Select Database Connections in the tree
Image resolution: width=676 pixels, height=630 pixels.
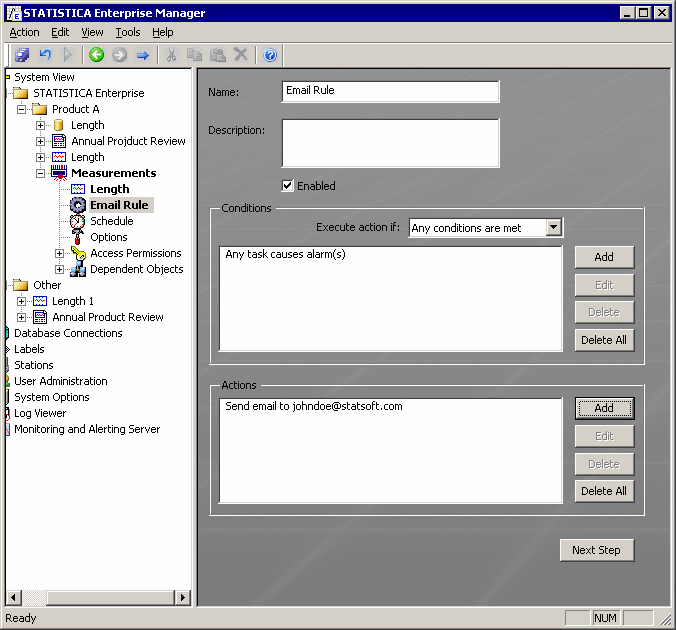point(68,333)
